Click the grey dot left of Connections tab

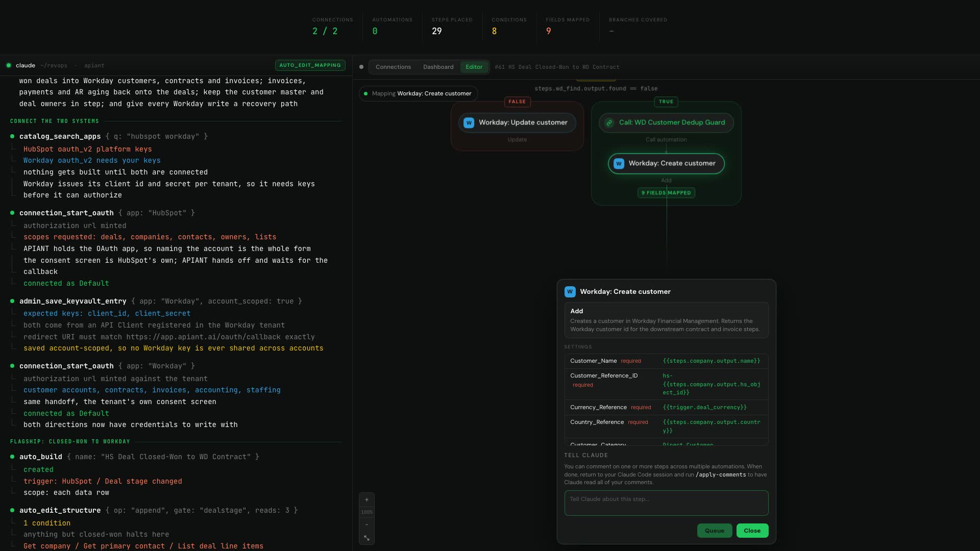[361, 67]
